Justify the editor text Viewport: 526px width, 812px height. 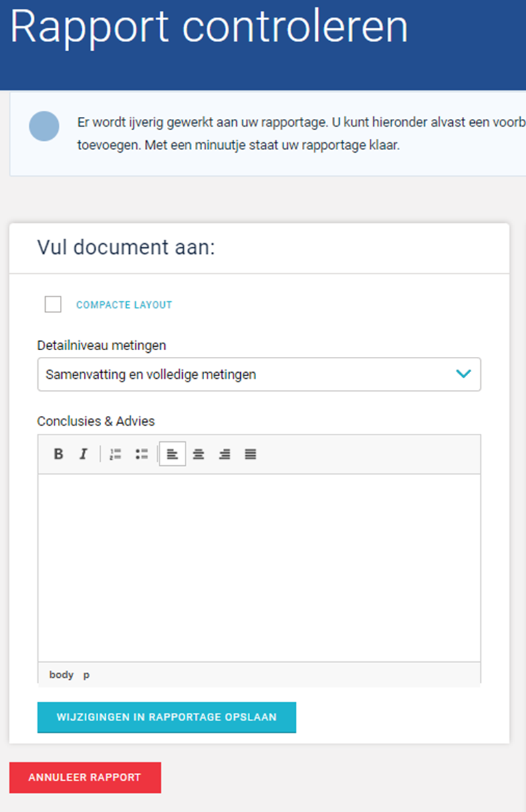[x=251, y=455]
